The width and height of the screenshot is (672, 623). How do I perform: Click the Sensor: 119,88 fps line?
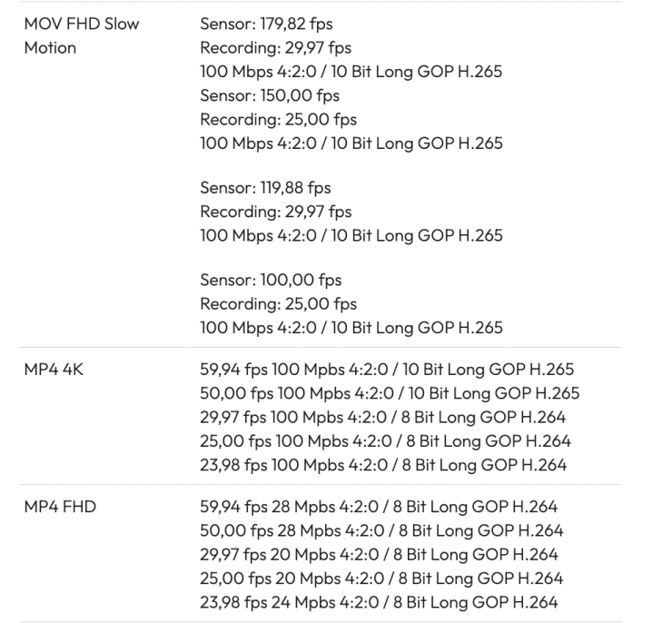[265, 188]
